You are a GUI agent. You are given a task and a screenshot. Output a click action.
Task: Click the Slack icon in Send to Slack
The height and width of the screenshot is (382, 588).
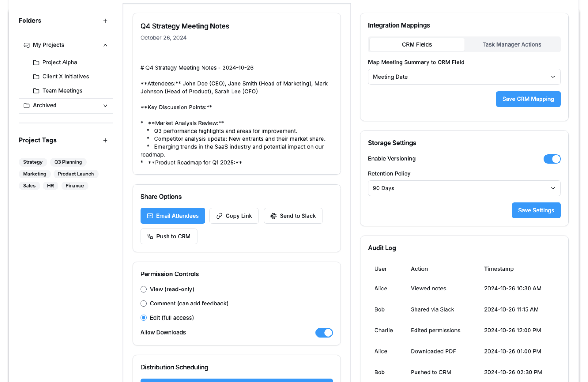[273, 216]
